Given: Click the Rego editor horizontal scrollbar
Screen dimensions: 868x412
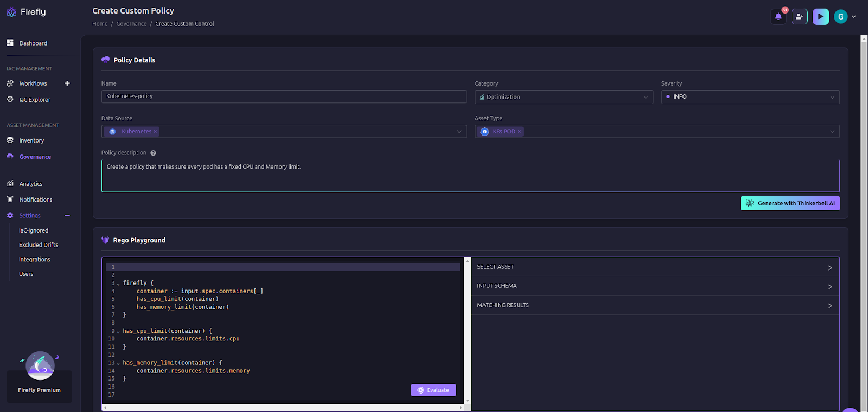Looking at the screenshot, I should click(283, 408).
